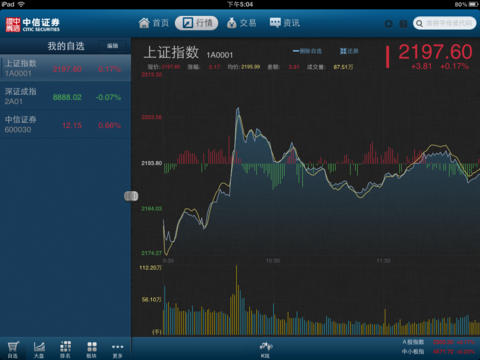Click the 1A0001 code beside 上证指数 title
The height and width of the screenshot is (360, 480).
click(x=220, y=55)
